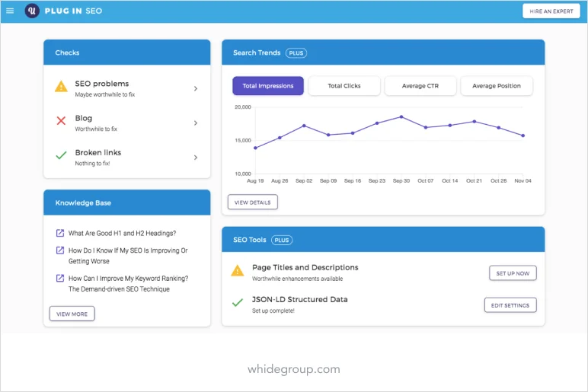Click the SEO problems warning triangle icon
This screenshot has height=392, width=588.
[x=61, y=87]
